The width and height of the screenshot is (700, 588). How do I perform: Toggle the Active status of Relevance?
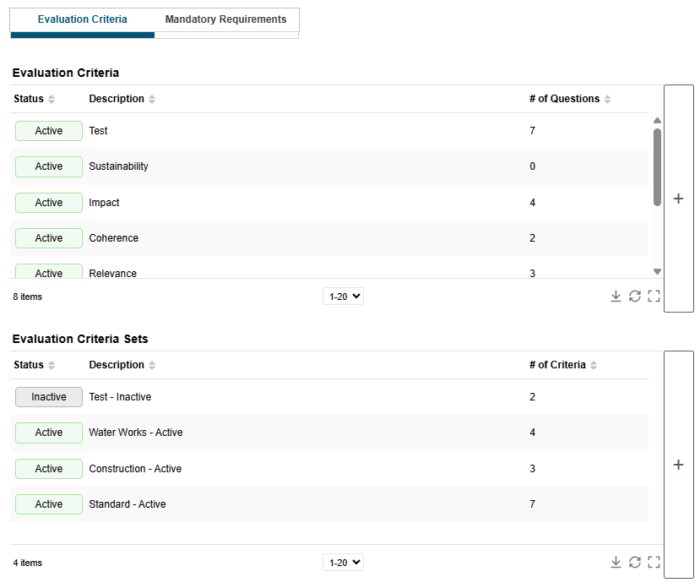[x=49, y=272]
